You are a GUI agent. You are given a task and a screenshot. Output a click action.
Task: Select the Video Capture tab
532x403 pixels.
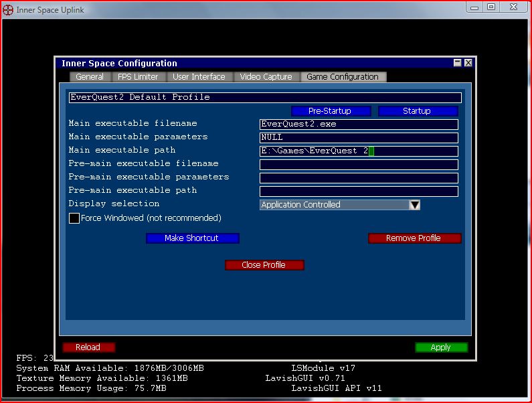[x=266, y=77]
